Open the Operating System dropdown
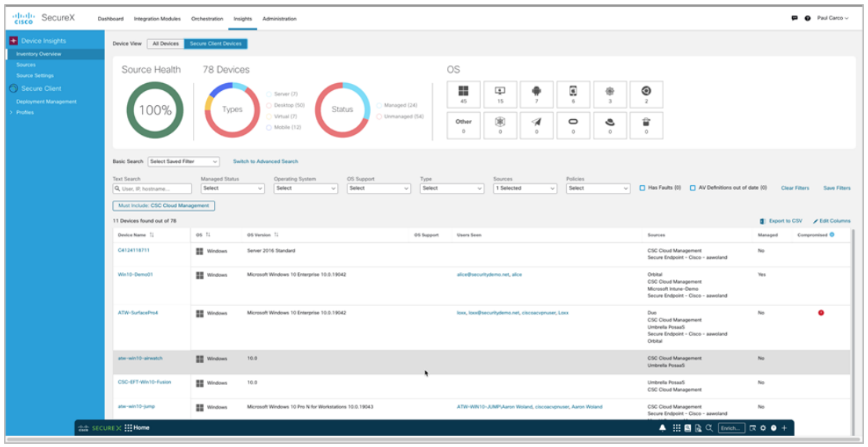 [306, 188]
